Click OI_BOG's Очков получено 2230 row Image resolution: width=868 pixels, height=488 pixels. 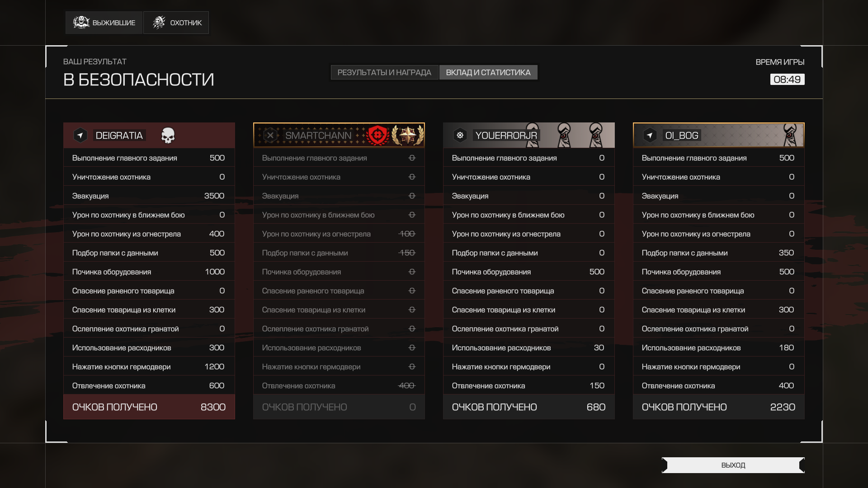tap(719, 407)
